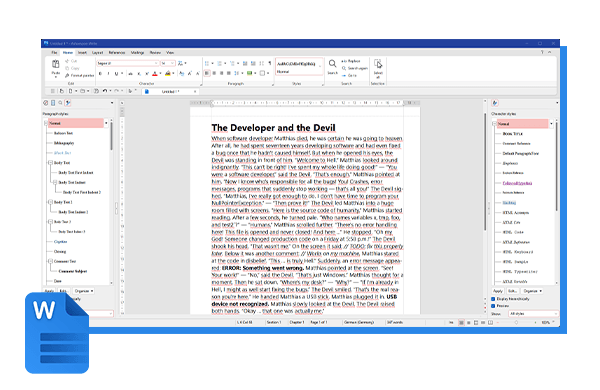The image size is (600, 390).
Task: Open the font size dropdown
Action: coord(173,63)
